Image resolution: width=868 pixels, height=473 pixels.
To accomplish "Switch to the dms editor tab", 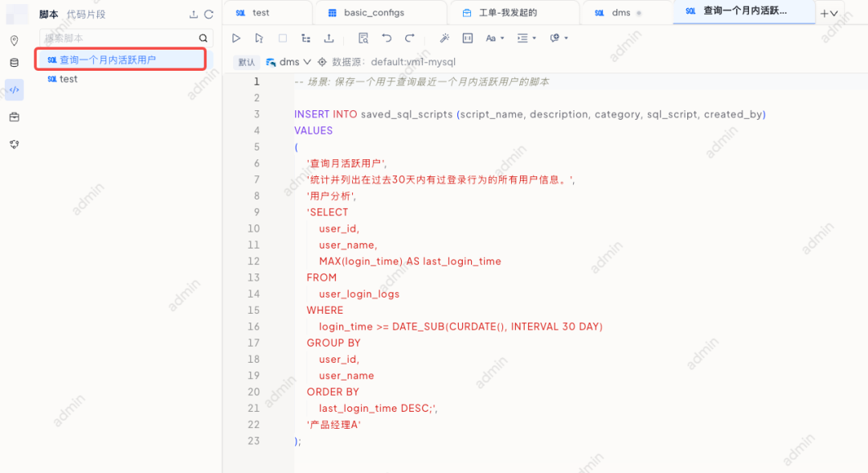I will 627,12.
